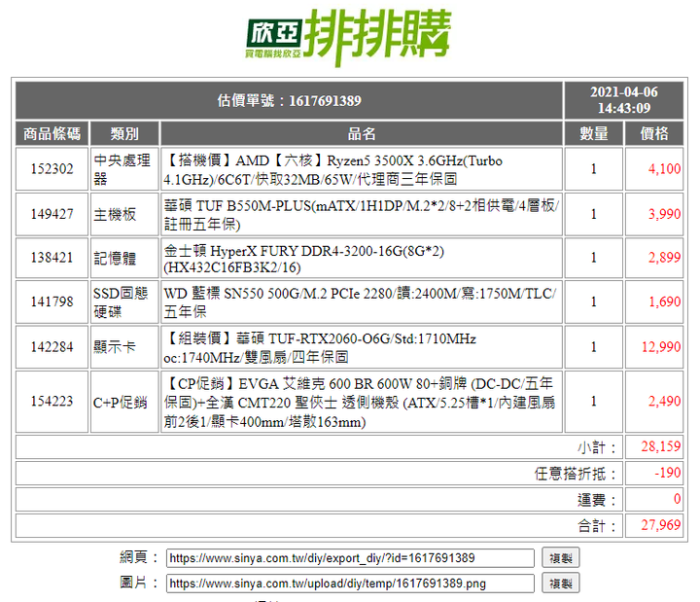Viewport: 700px width, 602px height.
Task: Click the 數量 column header
Action: click(x=594, y=133)
